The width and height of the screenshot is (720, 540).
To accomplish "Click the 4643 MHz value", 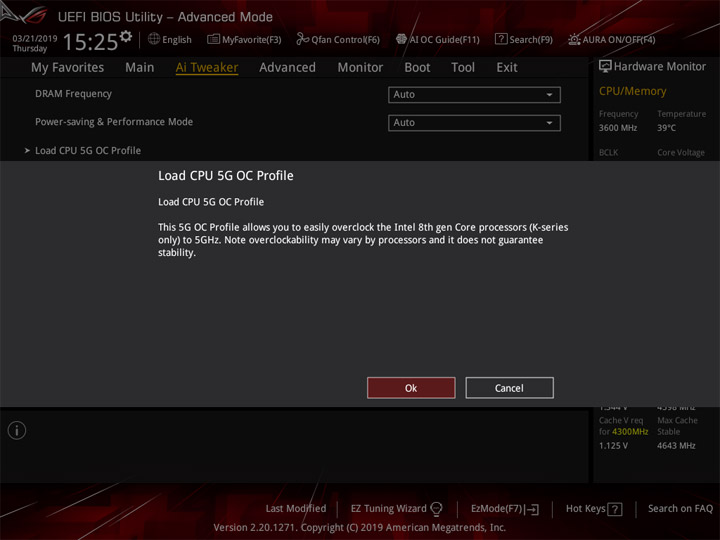I will tap(676, 446).
